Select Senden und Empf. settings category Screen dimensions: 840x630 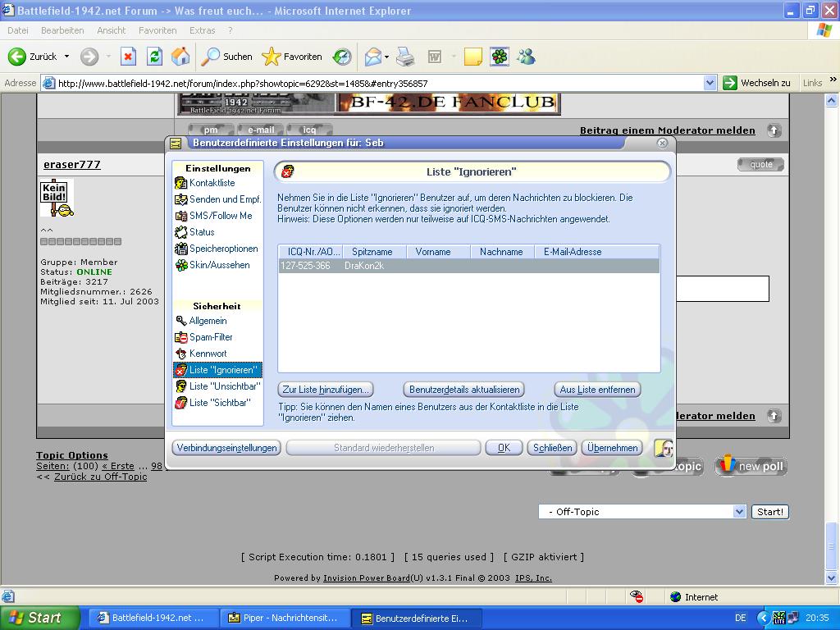(217, 199)
